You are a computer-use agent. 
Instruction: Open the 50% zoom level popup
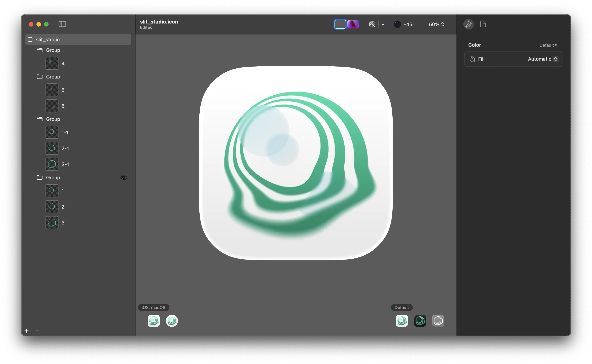[x=436, y=24]
